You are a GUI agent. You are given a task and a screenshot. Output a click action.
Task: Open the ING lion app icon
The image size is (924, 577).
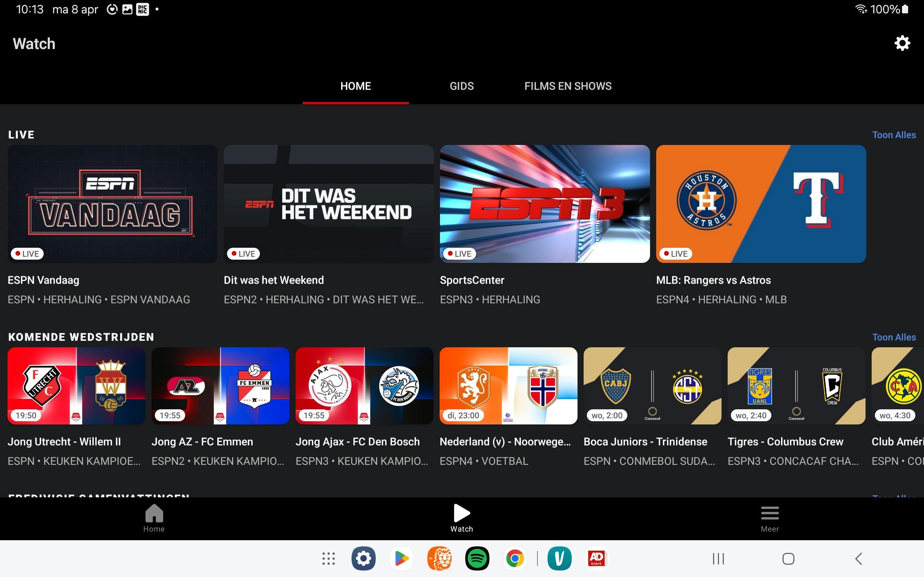[439, 559]
